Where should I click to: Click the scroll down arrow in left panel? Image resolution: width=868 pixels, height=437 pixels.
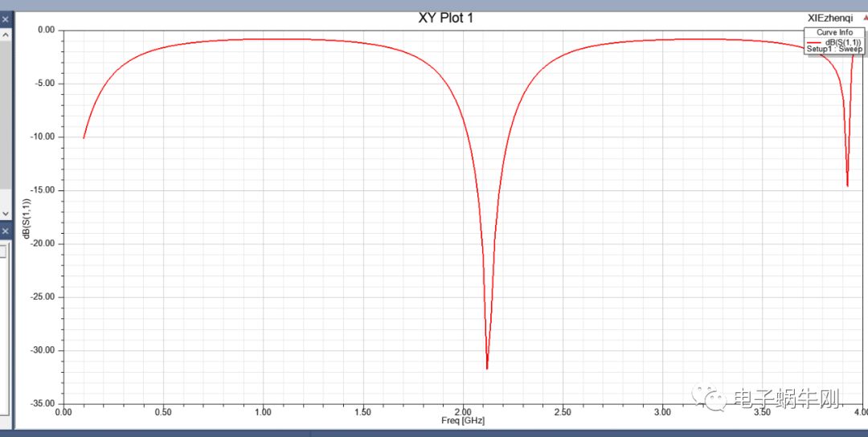pos(5,213)
